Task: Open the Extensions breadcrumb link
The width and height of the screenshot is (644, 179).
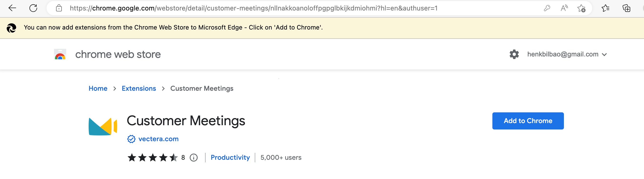Action: 139,88
